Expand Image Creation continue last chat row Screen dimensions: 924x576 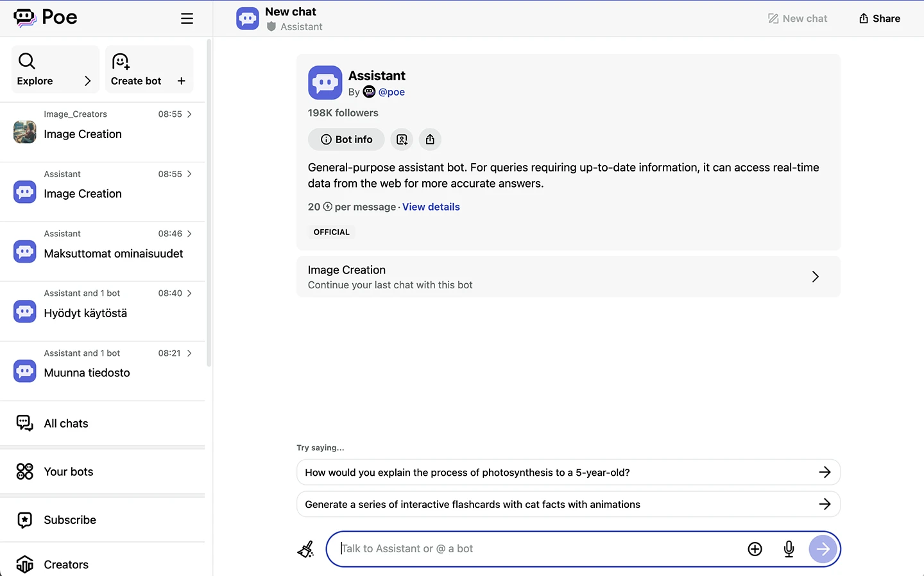568,277
